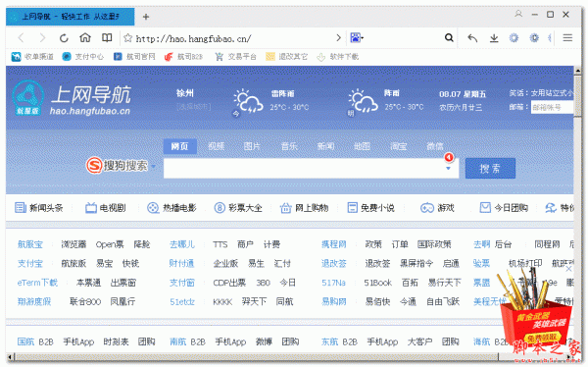The width and height of the screenshot is (588, 367).
Task: Open the 退改其它 bookmark folder
Action: tap(286, 57)
